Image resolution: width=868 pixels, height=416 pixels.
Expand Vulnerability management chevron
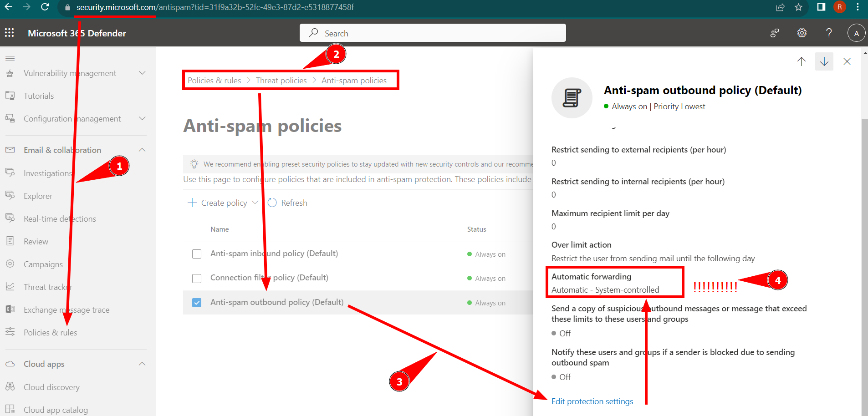pyautogui.click(x=142, y=73)
